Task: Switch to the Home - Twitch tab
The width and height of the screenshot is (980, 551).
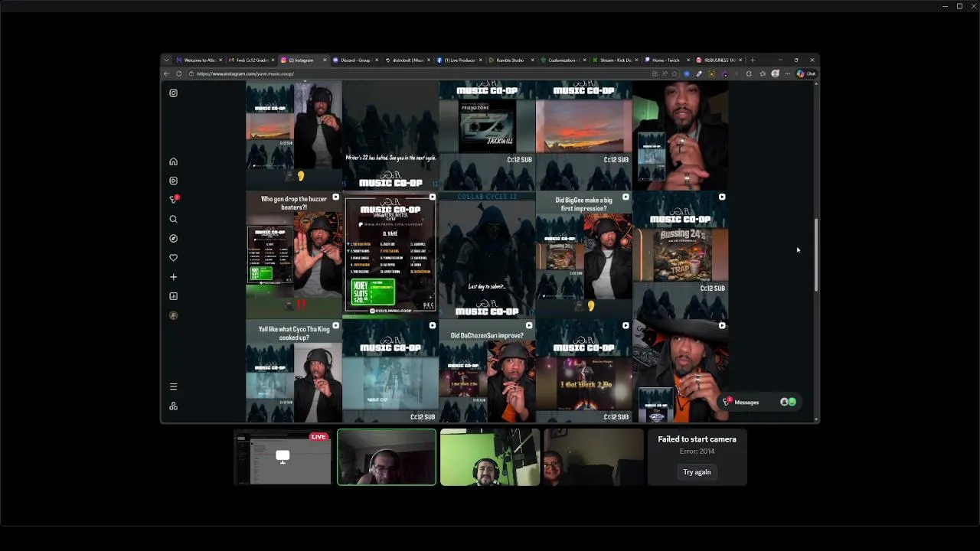Action: click(665, 60)
